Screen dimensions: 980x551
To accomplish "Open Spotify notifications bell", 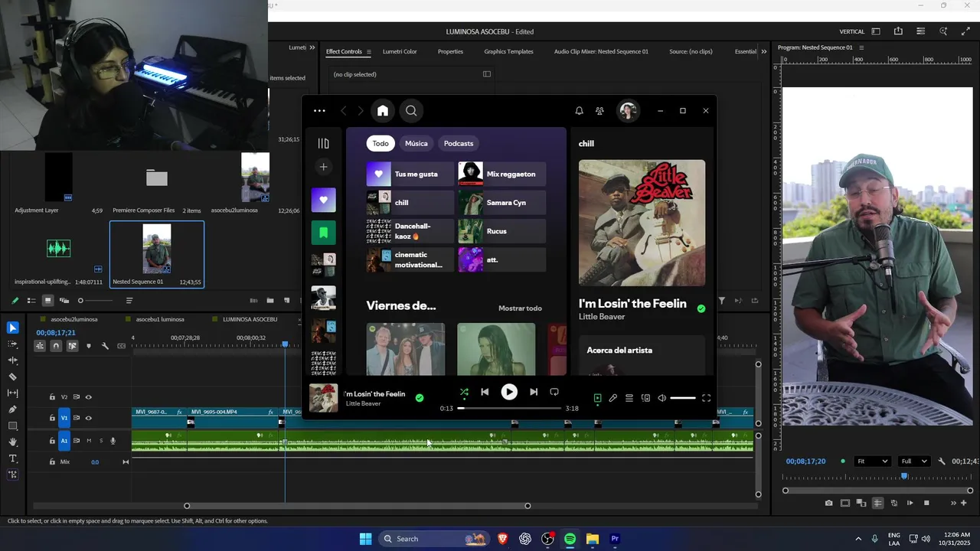I will (579, 111).
